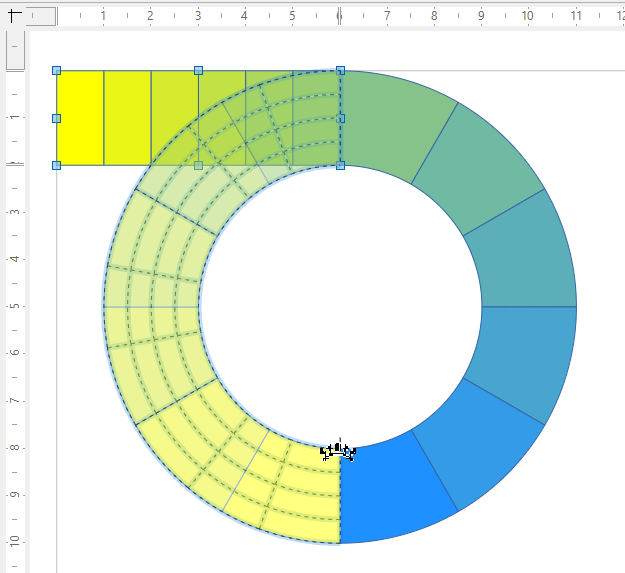
Task: Click the '10' mark on the vertical ruler
Action: (x=15, y=541)
